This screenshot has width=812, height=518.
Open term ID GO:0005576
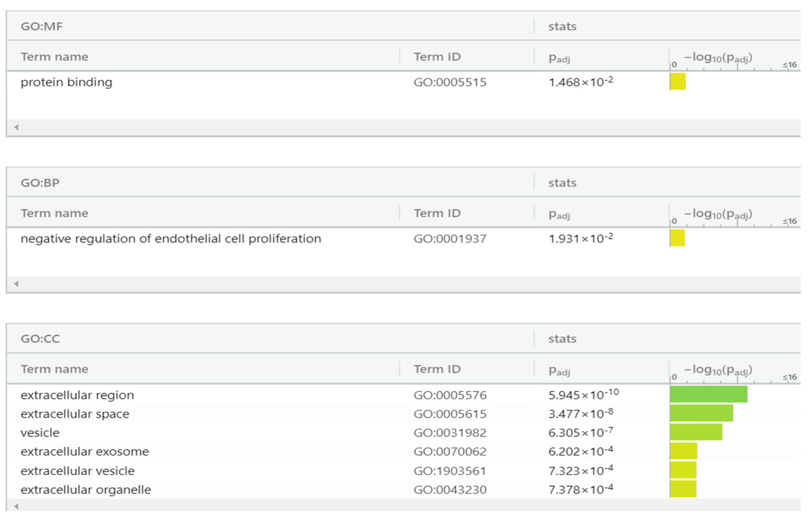450,395
